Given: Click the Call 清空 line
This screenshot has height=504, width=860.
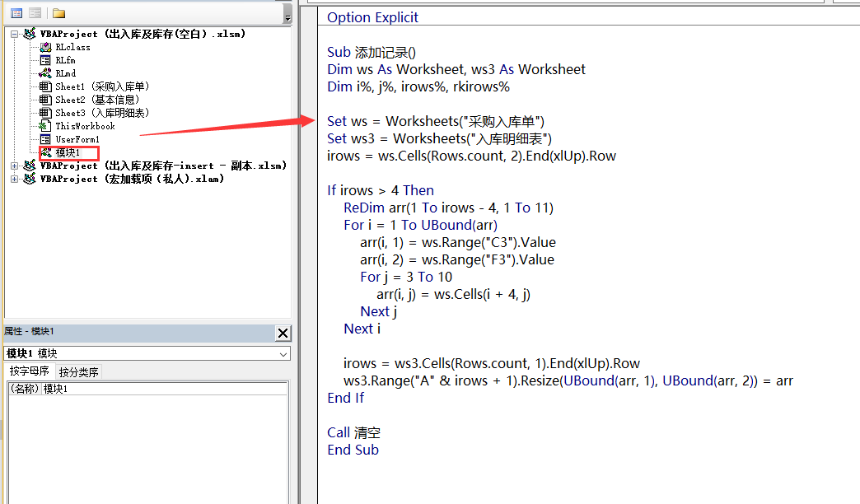Looking at the screenshot, I should click(353, 432).
